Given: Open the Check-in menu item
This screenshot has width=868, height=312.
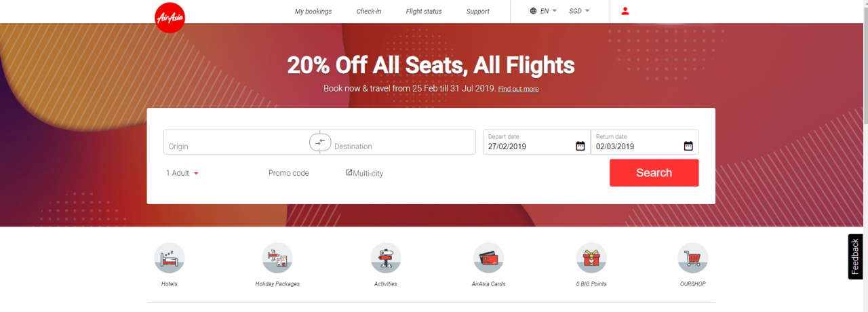Looking at the screenshot, I should tap(369, 12).
